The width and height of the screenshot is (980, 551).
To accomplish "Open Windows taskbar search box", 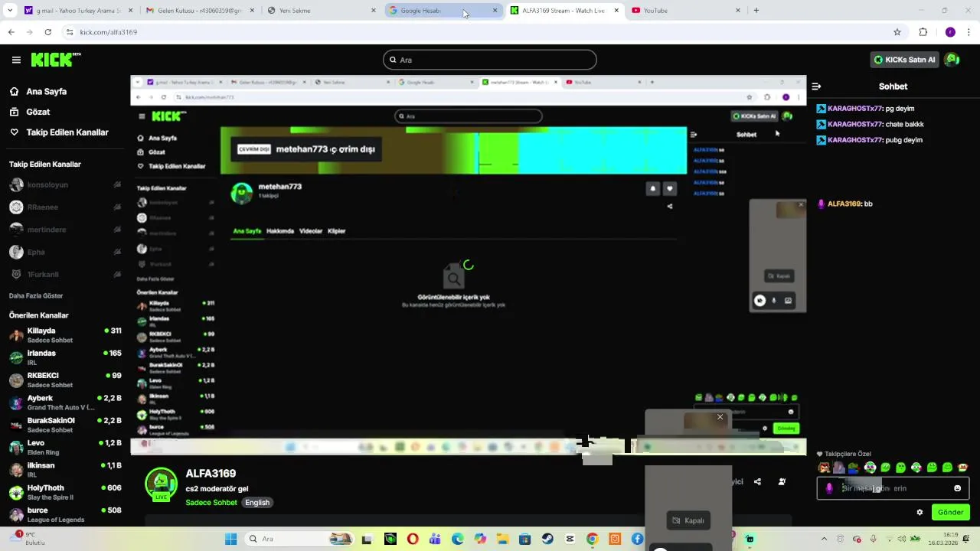I will click(x=299, y=539).
